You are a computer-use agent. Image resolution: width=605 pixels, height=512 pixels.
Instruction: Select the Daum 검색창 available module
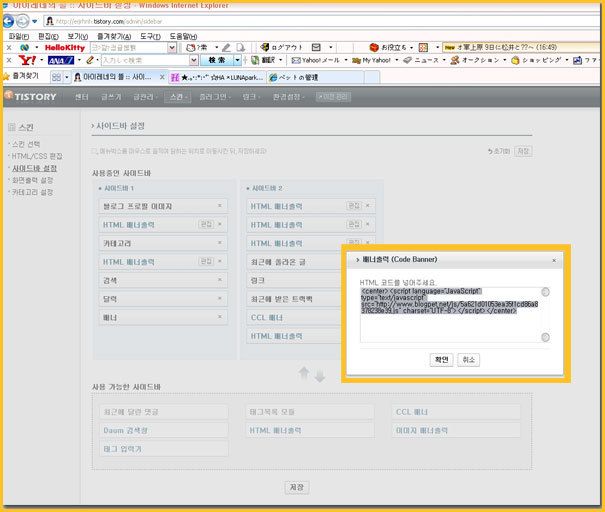[164, 430]
